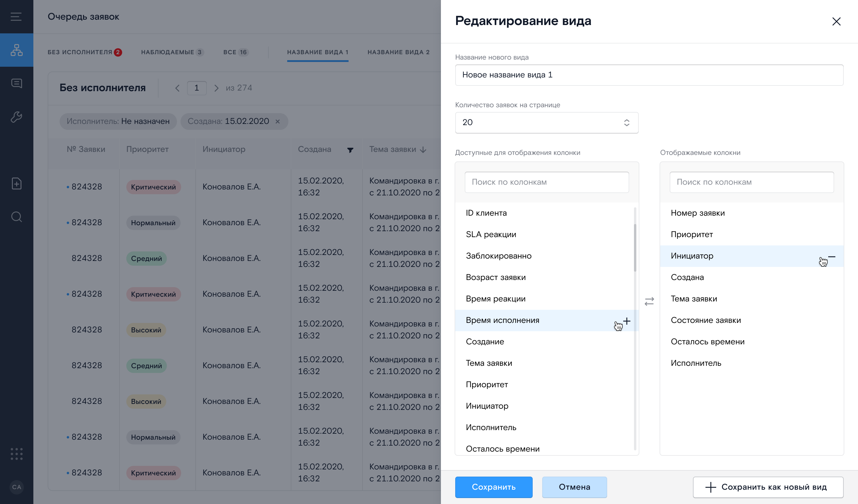The height and width of the screenshot is (504, 858).
Task: Click the new document sidebar icon
Action: coord(16,183)
